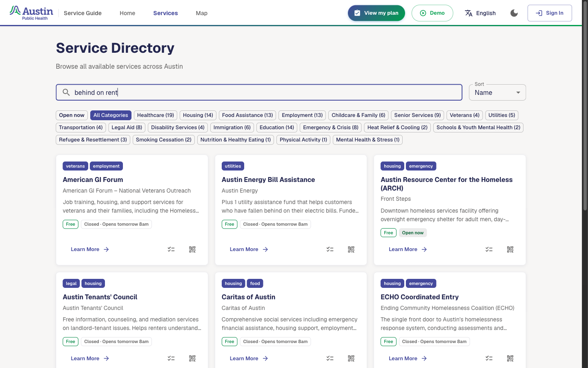588x368 pixels.
Task: Show QR code for American GI Forum
Action: coord(192,249)
